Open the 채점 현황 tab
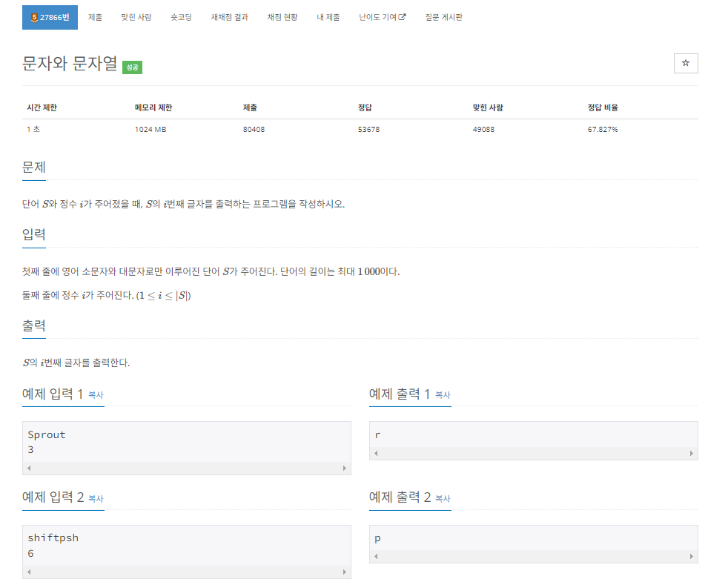This screenshot has height=579, width=728. [282, 17]
